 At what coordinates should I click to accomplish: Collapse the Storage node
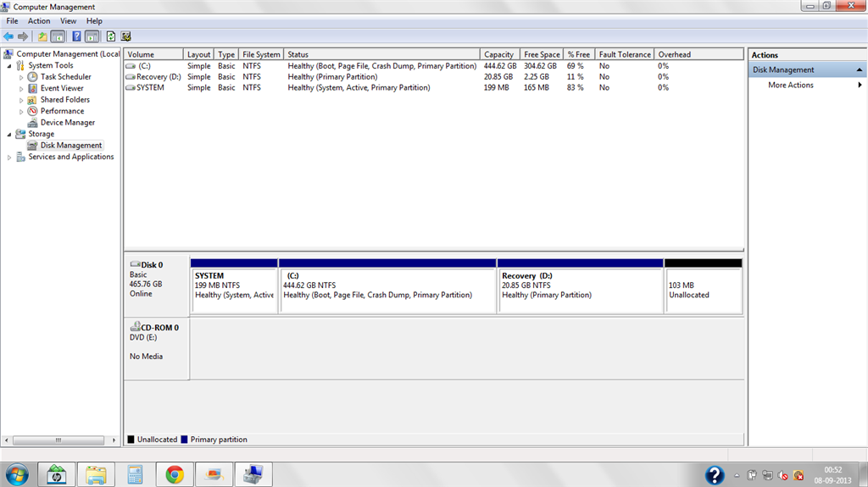click(8, 135)
